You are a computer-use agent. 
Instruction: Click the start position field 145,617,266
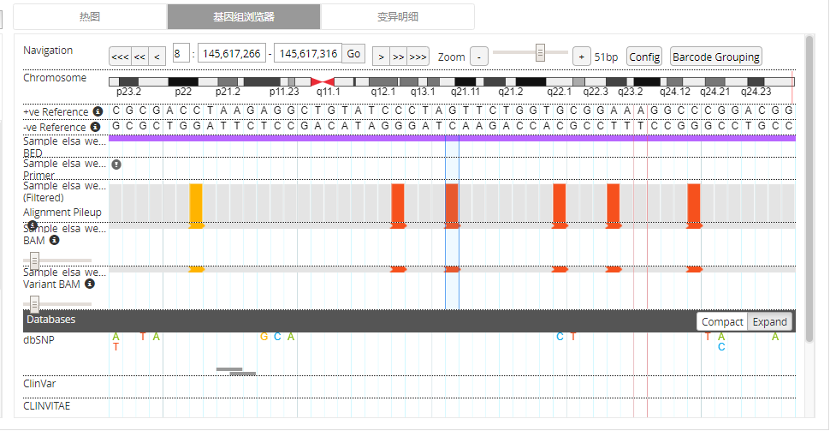(x=232, y=53)
